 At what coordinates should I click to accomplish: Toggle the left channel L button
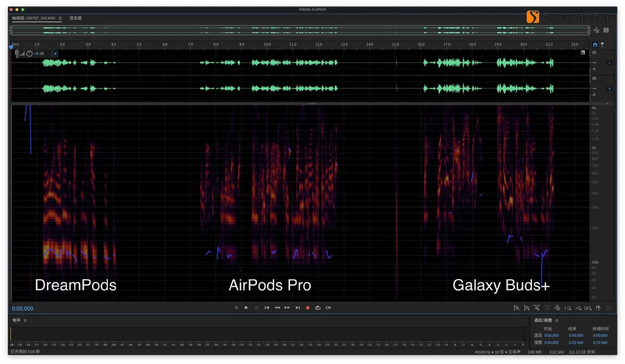click(x=609, y=63)
